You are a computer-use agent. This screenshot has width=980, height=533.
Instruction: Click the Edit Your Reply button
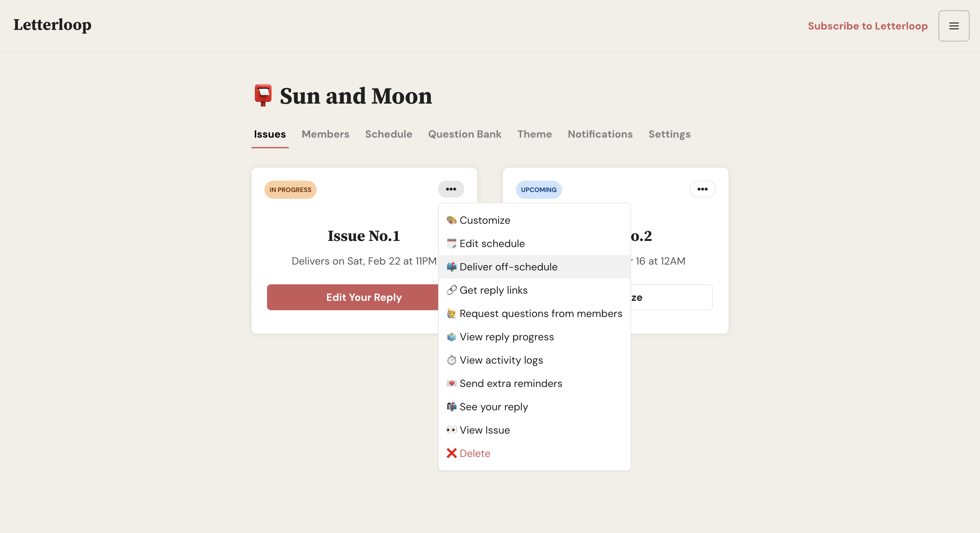click(x=352, y=297)
